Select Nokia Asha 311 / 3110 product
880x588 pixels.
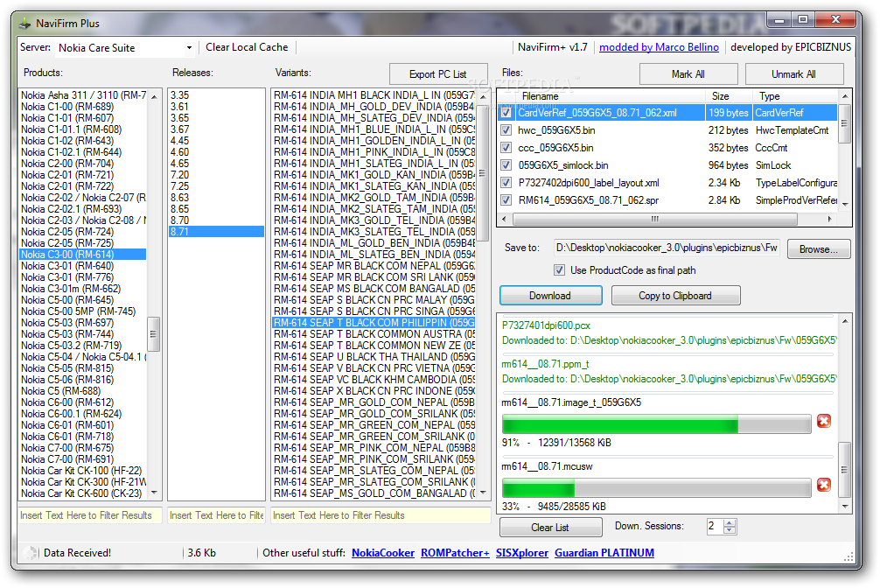point(82,95)
